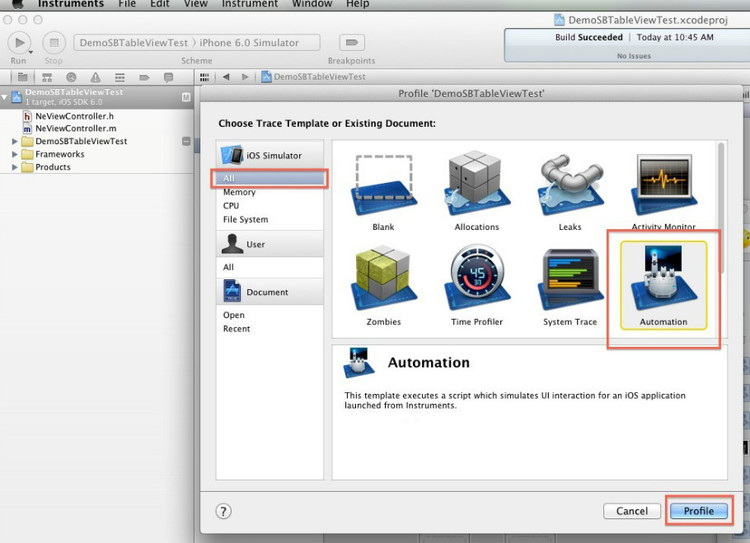Select the Automation template icon

663,281
